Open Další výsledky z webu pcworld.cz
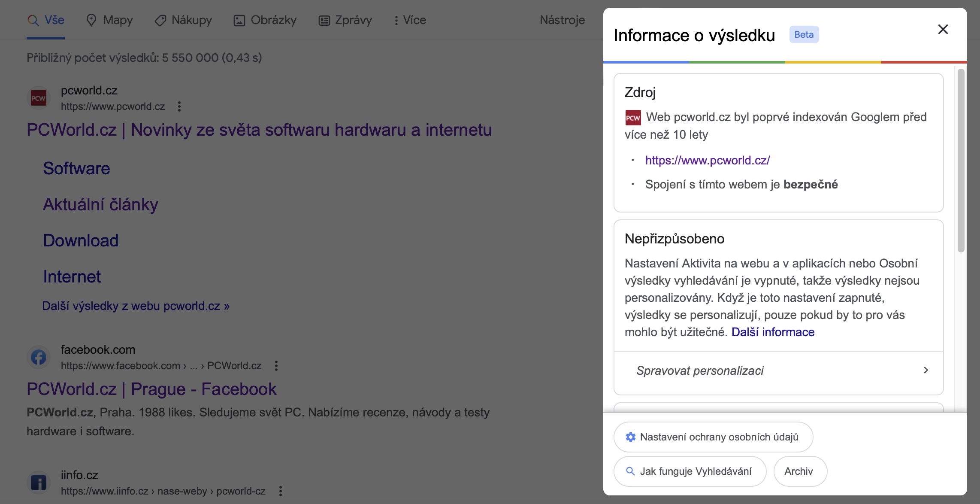Viewport: 980px width, 504px height. pos(136,306)
